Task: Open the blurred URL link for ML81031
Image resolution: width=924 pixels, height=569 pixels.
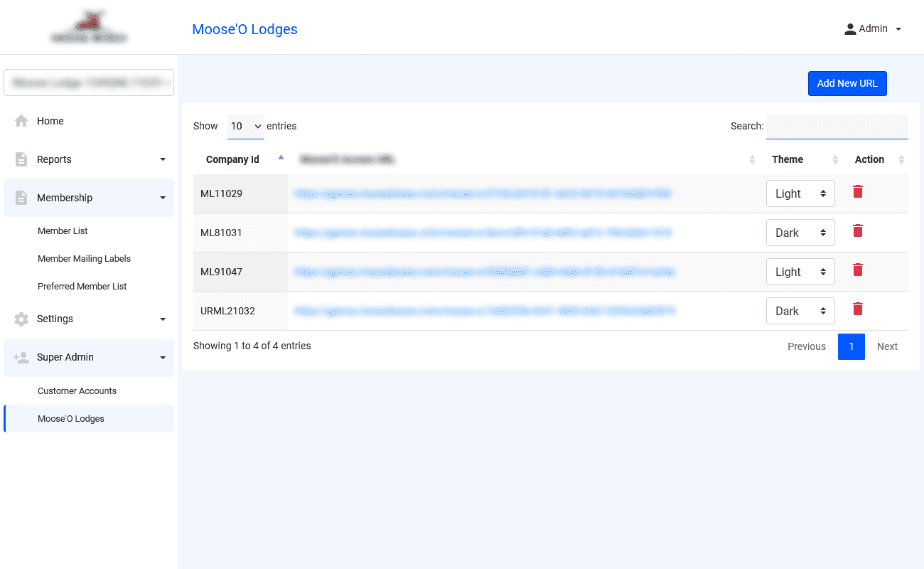Action: tap(483, 232)
